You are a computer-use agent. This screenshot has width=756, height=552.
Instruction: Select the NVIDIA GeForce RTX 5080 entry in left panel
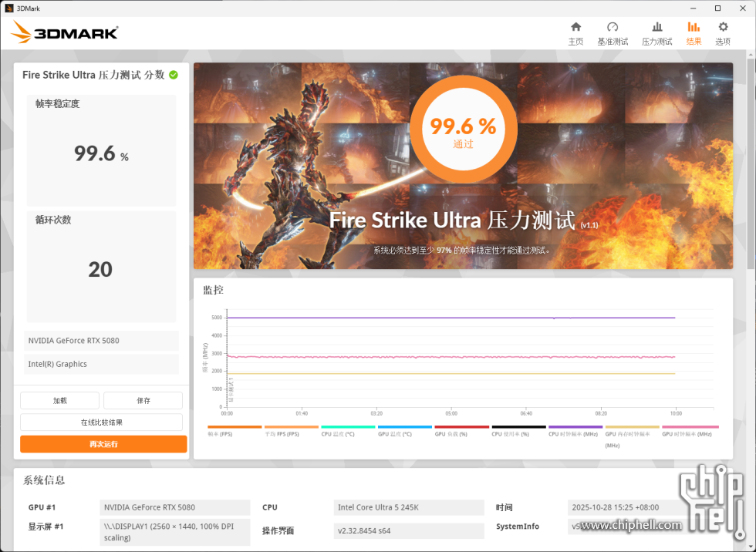[x=101, y=341]
